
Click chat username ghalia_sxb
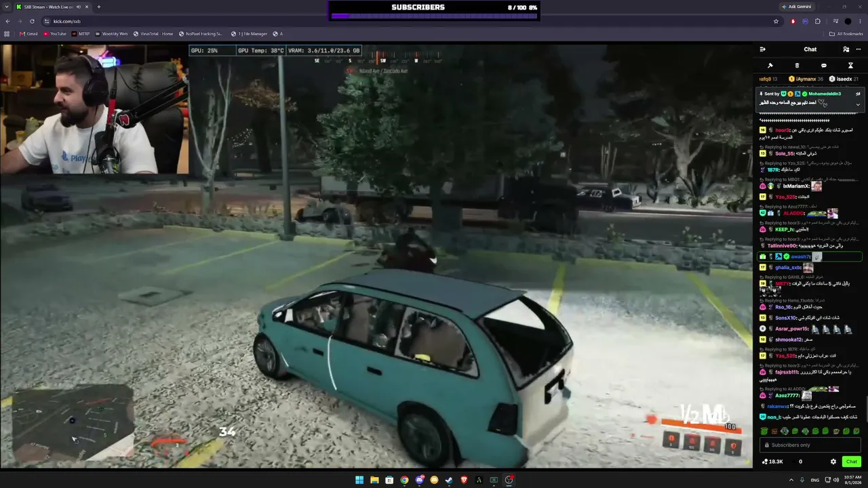(x=788, y=268)
